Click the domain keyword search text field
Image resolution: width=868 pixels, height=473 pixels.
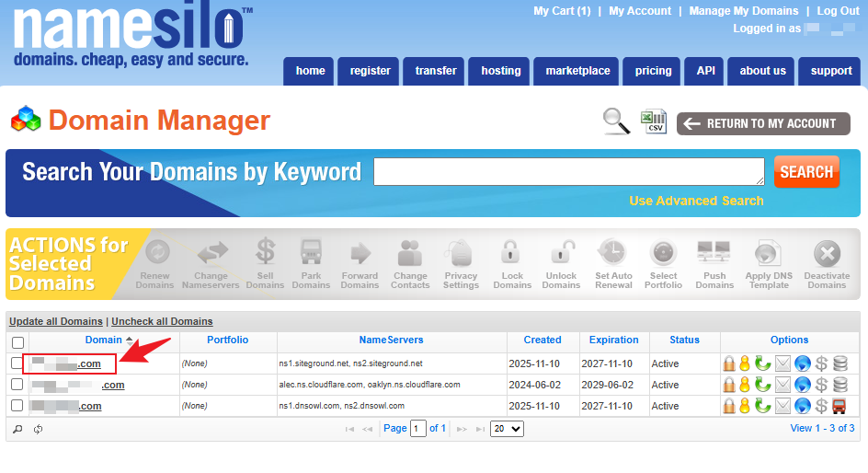click(x=568, y=171)
